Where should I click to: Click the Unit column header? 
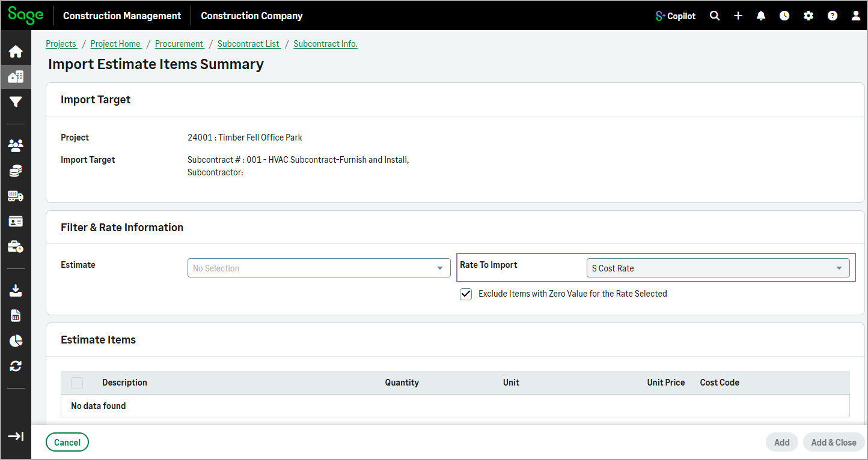tap(511, 383)
